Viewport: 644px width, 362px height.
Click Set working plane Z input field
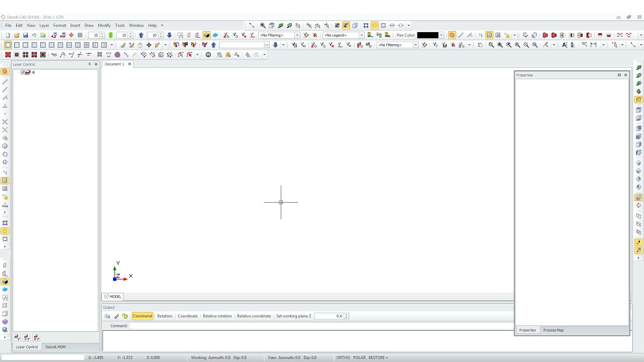(329, 316)
